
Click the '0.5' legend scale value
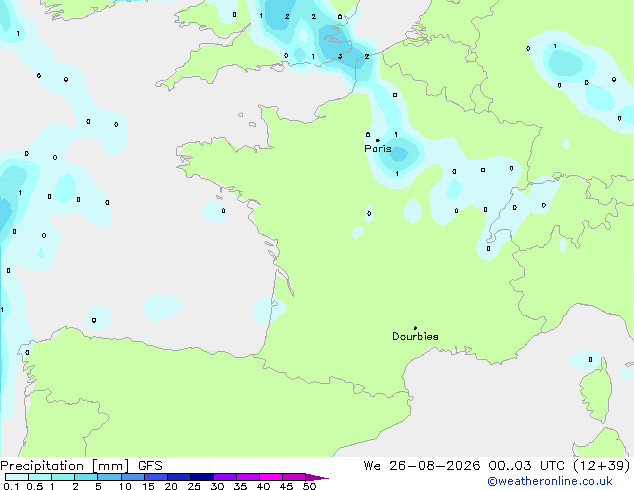pos(35,486)
